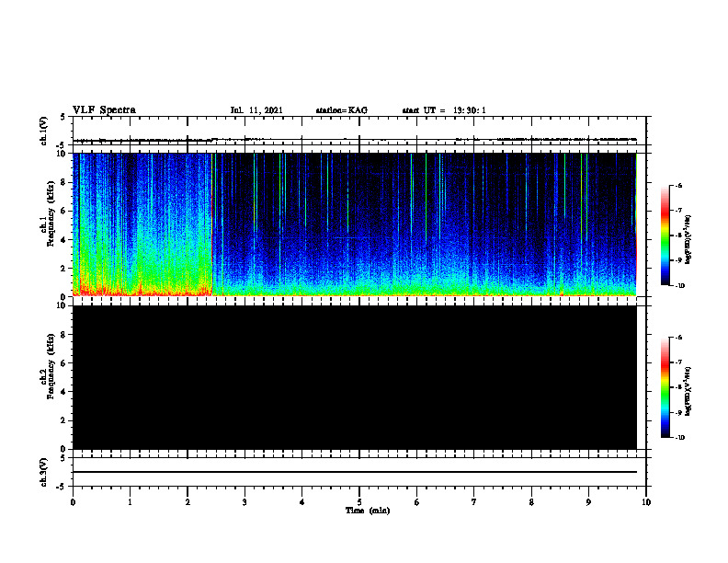Screen dimensions: 728x563
Task: Click the x-axis tick label "9" minutes
Action: point(588,502)
